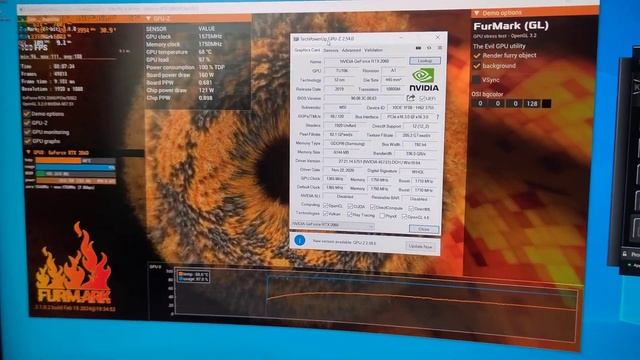The height and width of the screenshot is (360, 640).
Task: Collapse the GPU0 GeForce RTX 2060 section
Action: click(28, 152)
